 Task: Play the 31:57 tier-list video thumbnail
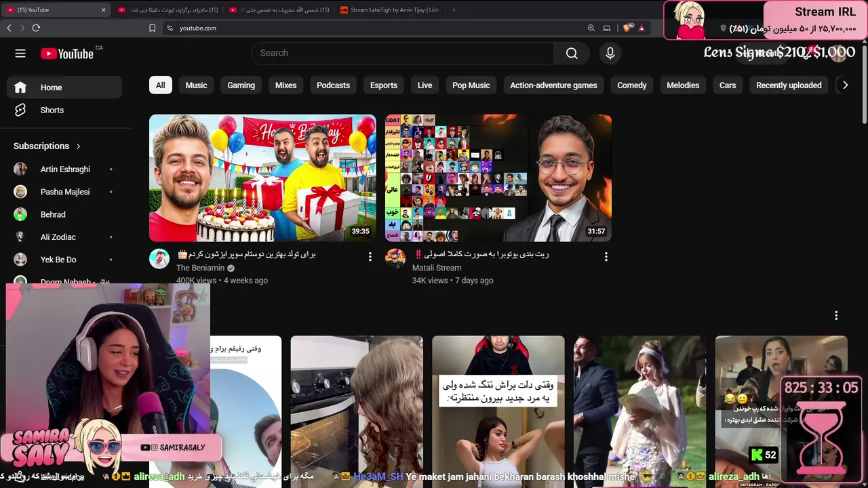(498, 178)
